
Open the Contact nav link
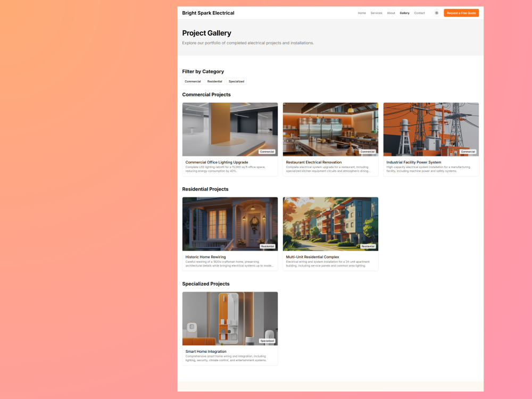pos(419,13)
